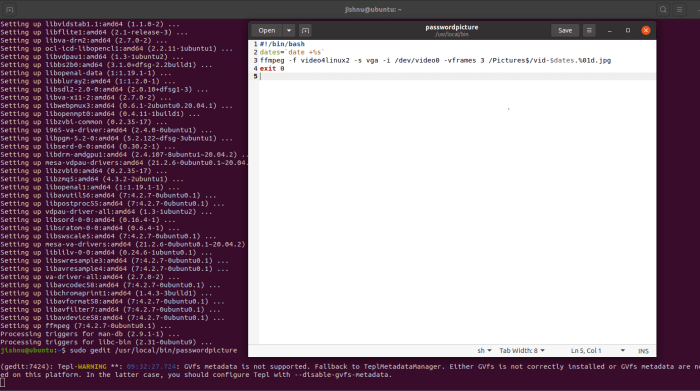700x391 pixels.
Task: Open search in the terminal header
Action: [663, 9]
